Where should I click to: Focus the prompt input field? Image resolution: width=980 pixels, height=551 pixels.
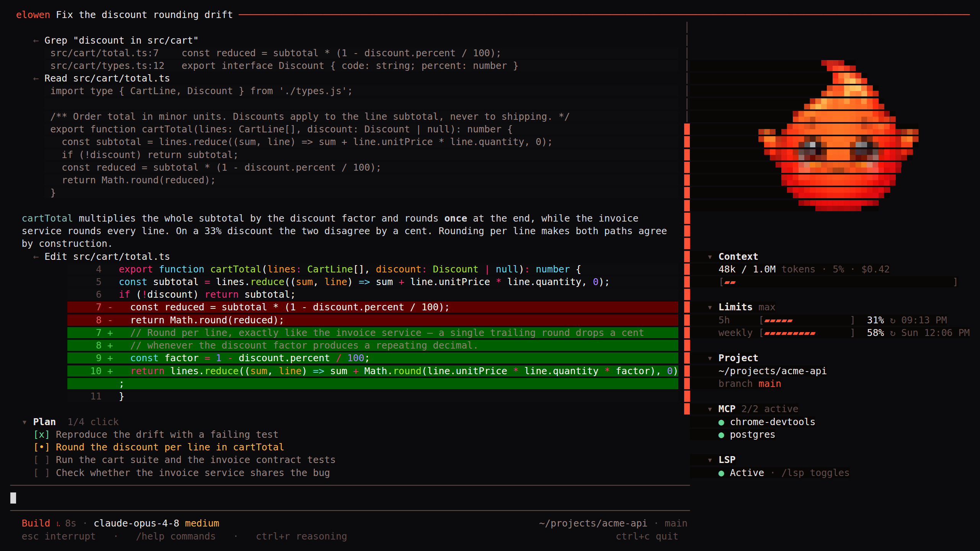(350, 498)
